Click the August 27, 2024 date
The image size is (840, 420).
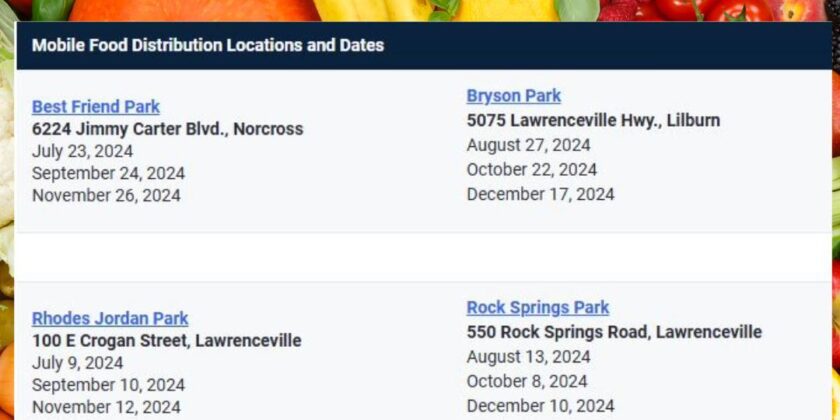tap(528, 145)
